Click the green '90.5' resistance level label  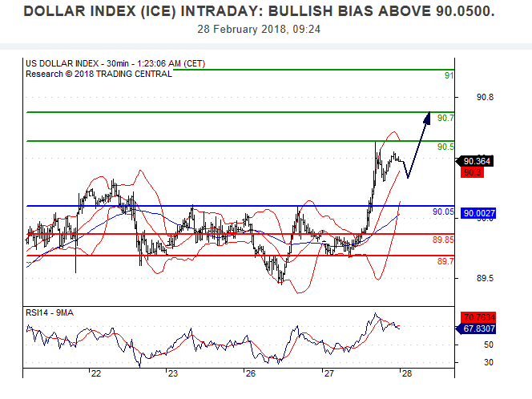(x=445, y=147)
